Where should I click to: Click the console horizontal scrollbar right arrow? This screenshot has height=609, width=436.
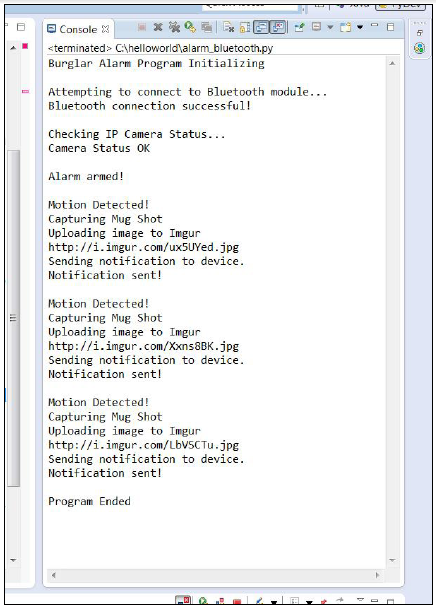pyautogui.click(x=377, y=575)
